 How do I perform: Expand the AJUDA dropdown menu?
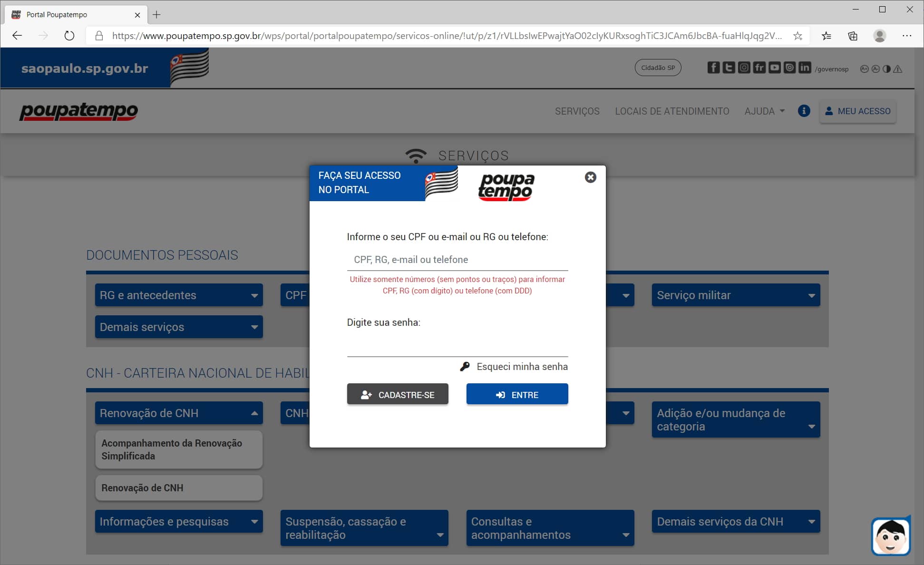coord(764,111)
